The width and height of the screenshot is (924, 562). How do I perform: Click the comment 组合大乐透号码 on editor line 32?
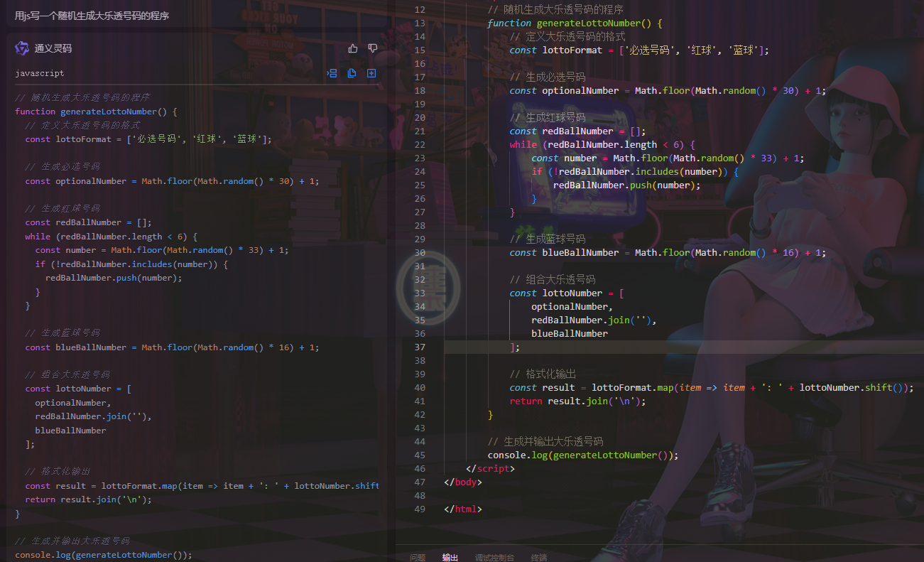tap(553, 279)
